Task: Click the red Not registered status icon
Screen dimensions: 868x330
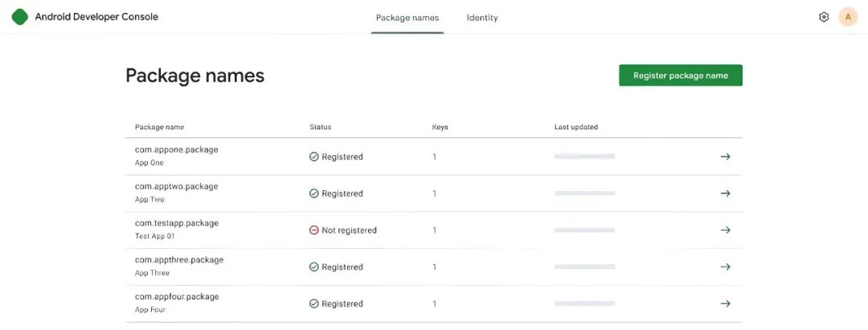Action: click(x=314, y=230)
